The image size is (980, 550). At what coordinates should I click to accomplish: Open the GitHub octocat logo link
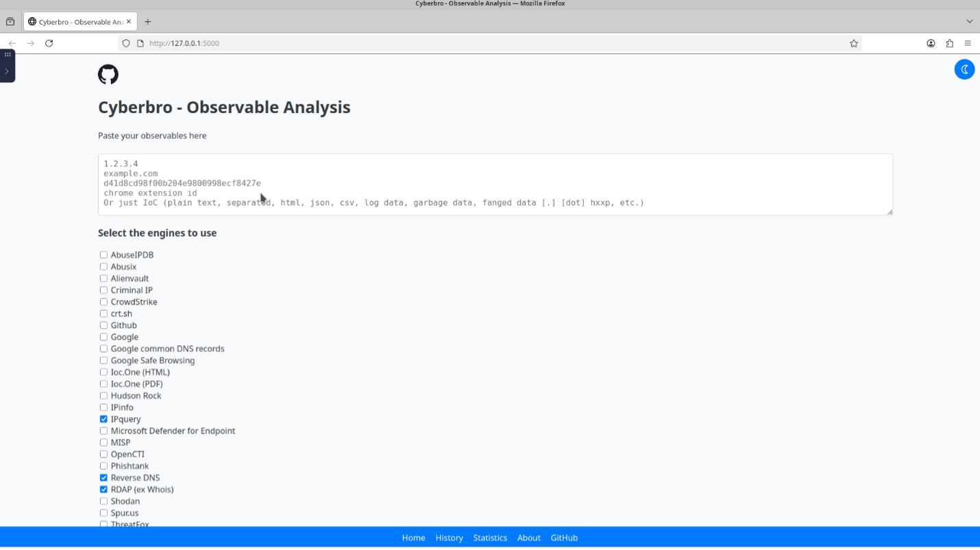pos(108,74)
